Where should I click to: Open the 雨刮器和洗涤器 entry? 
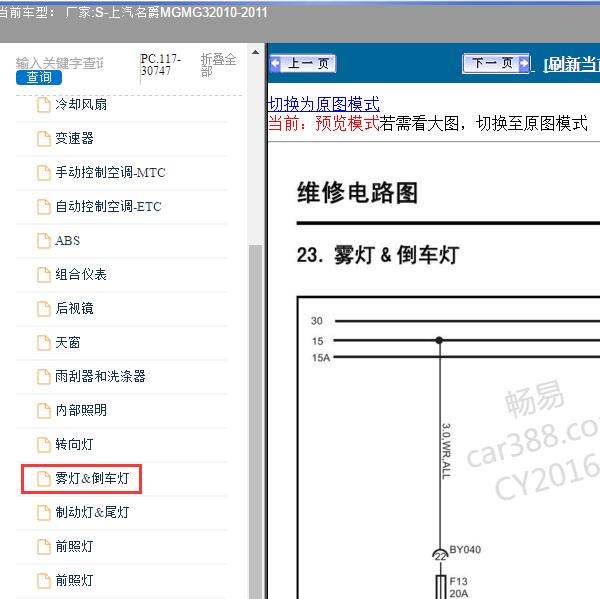click(100, 376)
